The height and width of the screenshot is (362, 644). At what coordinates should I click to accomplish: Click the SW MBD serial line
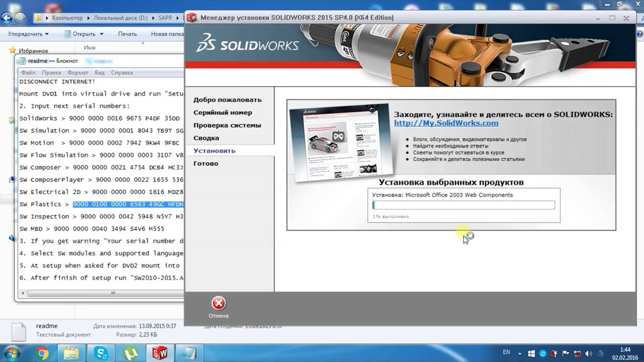click(x=92, y=228)
